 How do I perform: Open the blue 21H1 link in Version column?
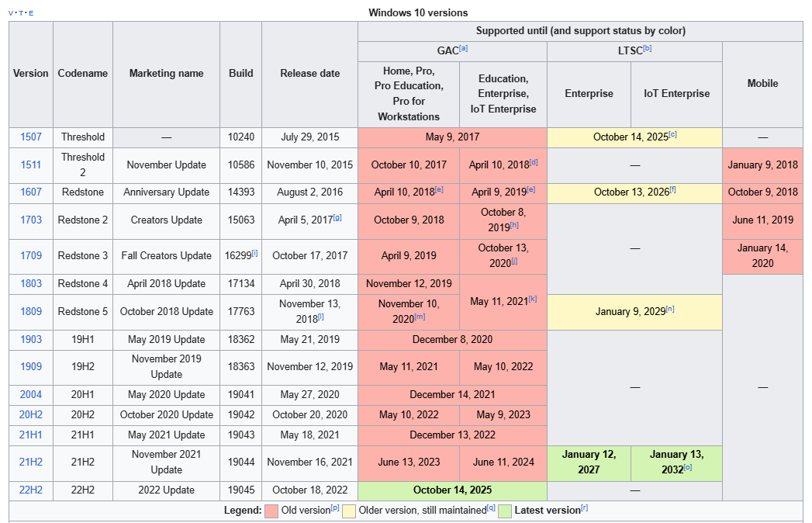tap(30, 435)
